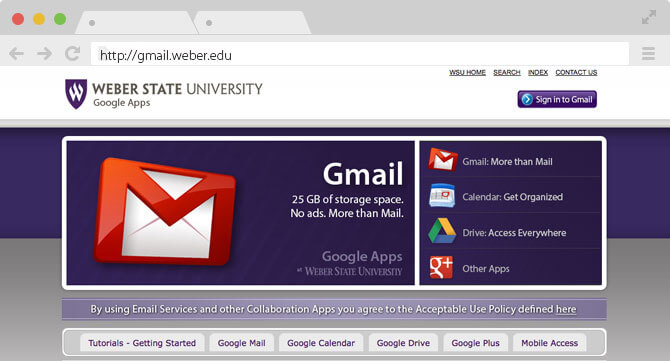Viewport: 670px width, 361px height.
Task: Click '25 GB of storage space.' text
Action: point(347,199)
